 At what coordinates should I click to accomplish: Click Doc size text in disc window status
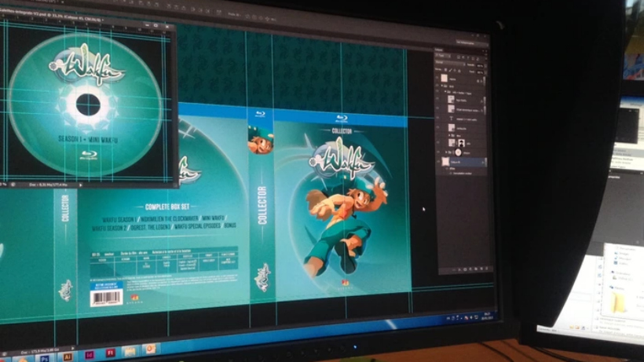pyautogui.click(x=49, y=185)
